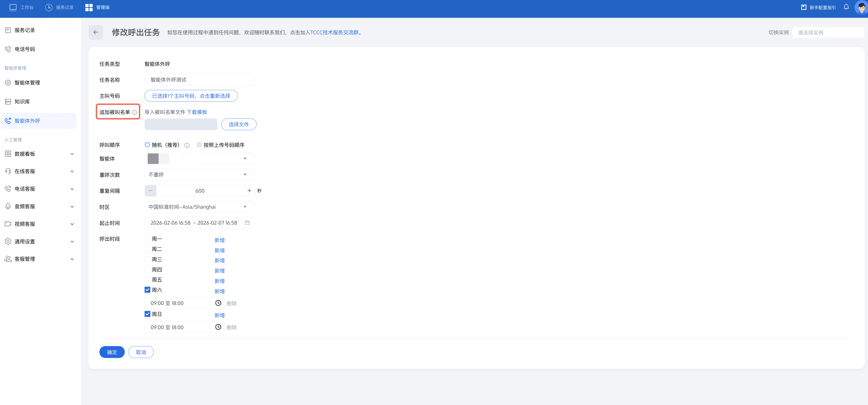The height and width of the screenshot is (405, 868).
Task: Click clock icon in 周六 time range
Action: click(218, 303)
